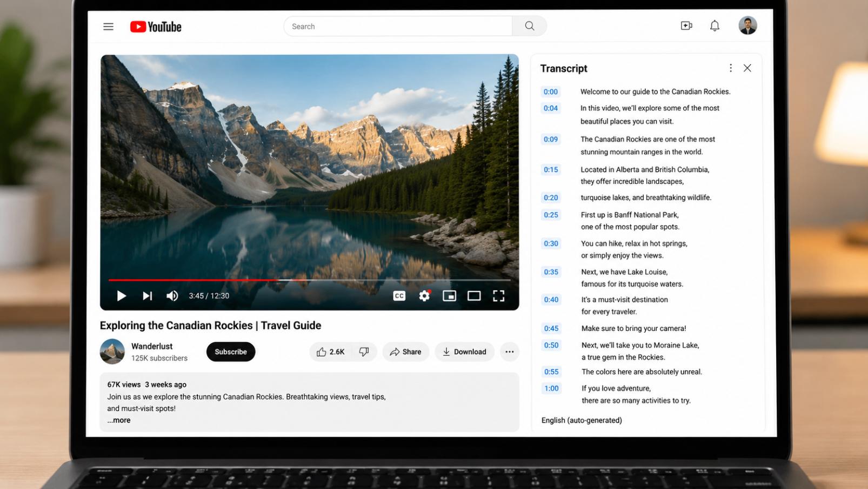Jump to transcript timestamp 0:25
This screenshot has height=489, width=868.
point(551,215)
